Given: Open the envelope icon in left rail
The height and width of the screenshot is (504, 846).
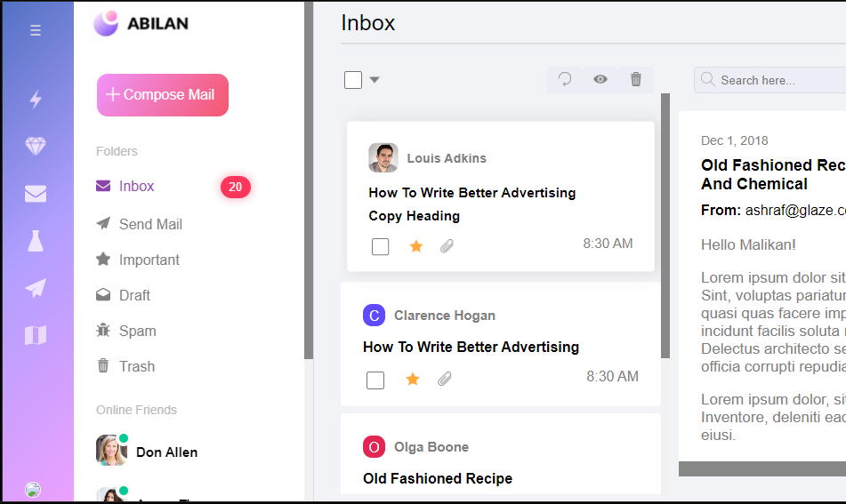Looking at the screenshot, I should [36, 194].
